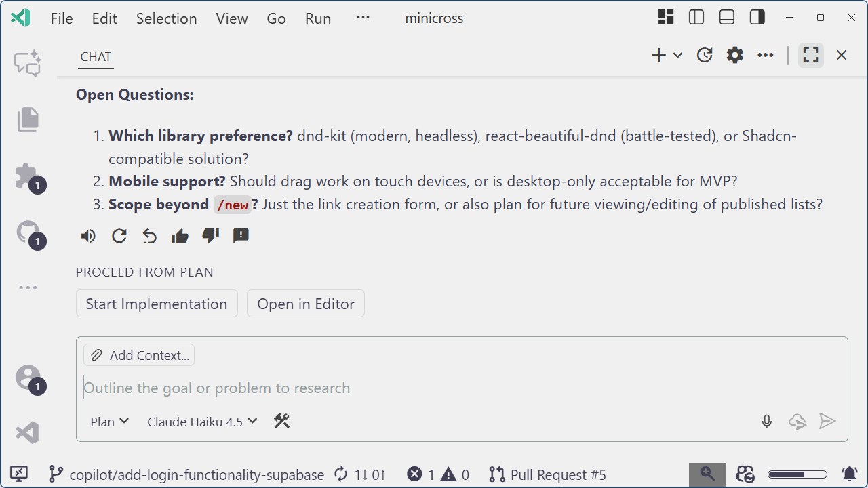This screenshot has height=488, width=868.
Task: Open the Plan mode dropdown
Action: pyautogui.click(x=108, y=421)
